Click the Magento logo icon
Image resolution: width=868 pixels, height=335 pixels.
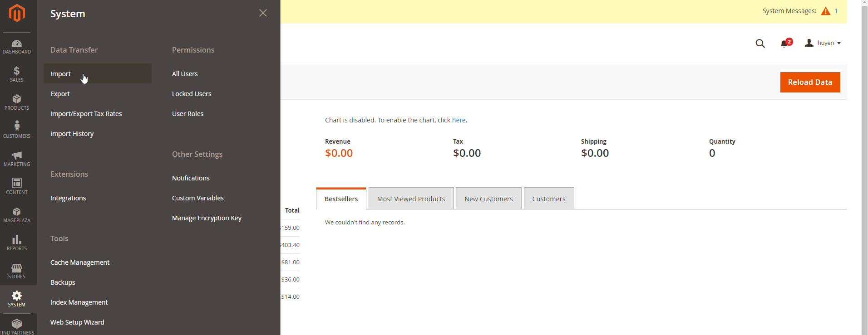click(17, 13)
